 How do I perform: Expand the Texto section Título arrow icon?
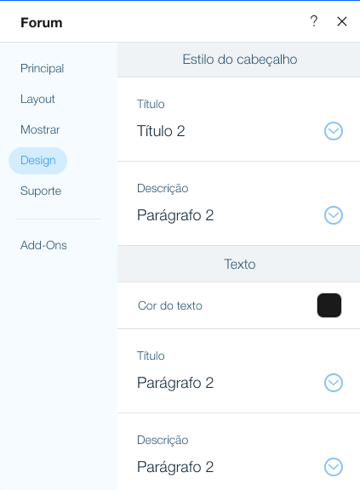pyautogui.click(x=333, y=383)
